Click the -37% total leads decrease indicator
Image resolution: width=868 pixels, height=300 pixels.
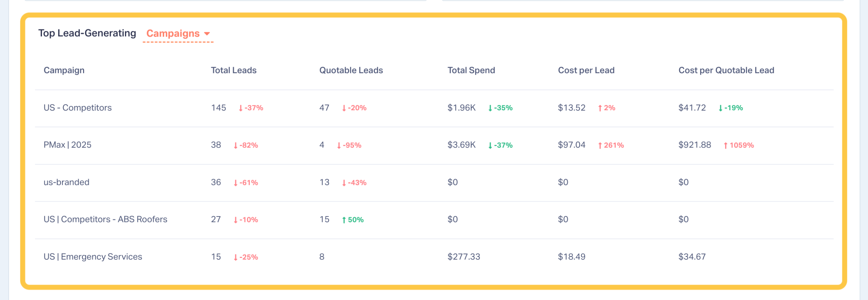pos(251,108)
